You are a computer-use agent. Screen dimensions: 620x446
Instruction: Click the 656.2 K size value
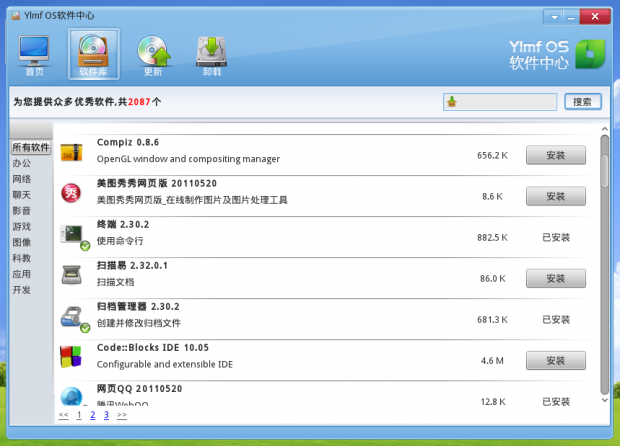[492, 155]
